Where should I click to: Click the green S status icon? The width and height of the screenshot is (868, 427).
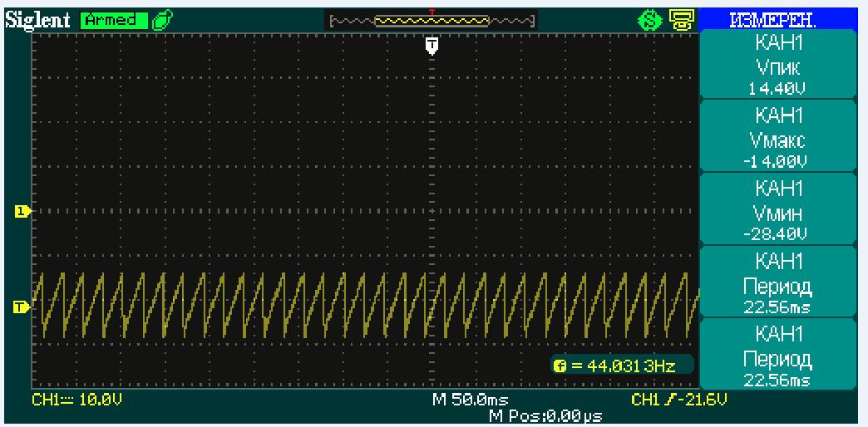[650, 21]
